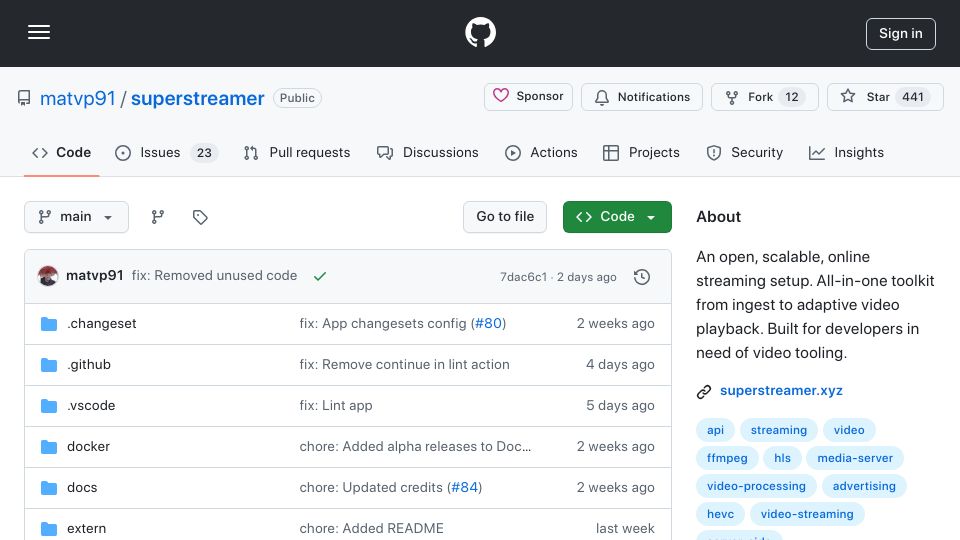The width and height of the screenshot is (960, 540).
Task: Expand the main branch selector dropdown
Action: pyautogui.click(x=77, y=217)
